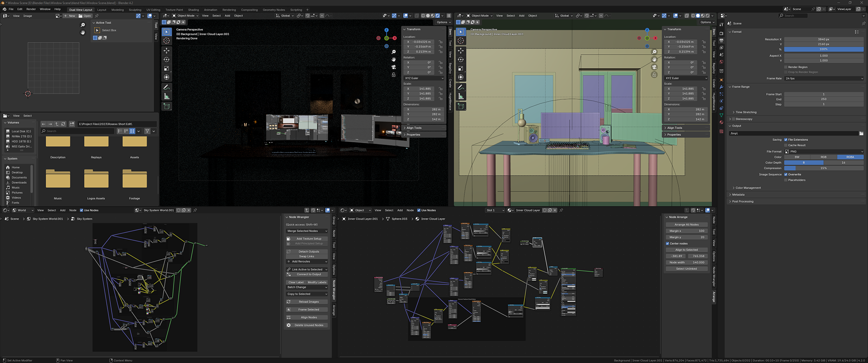
Task: Open the Render menu in top bar
Action: click(x=31, y=9)
